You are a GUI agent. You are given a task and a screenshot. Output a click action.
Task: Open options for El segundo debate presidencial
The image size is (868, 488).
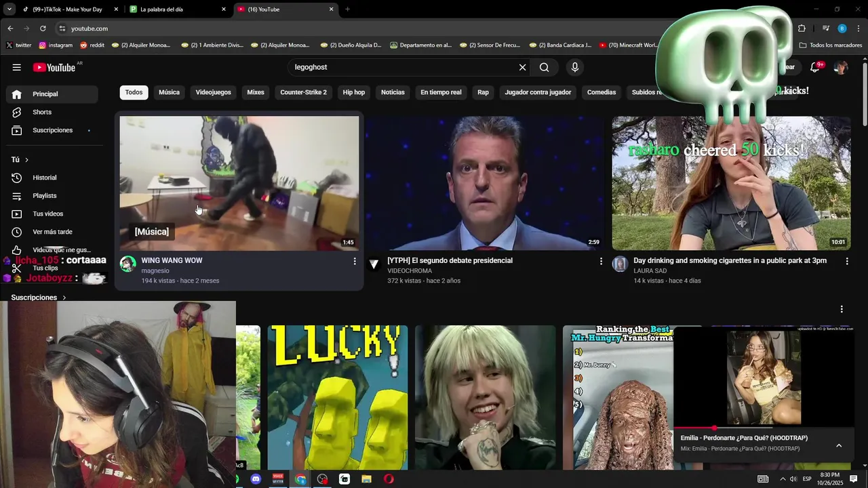tap(600, 261)
